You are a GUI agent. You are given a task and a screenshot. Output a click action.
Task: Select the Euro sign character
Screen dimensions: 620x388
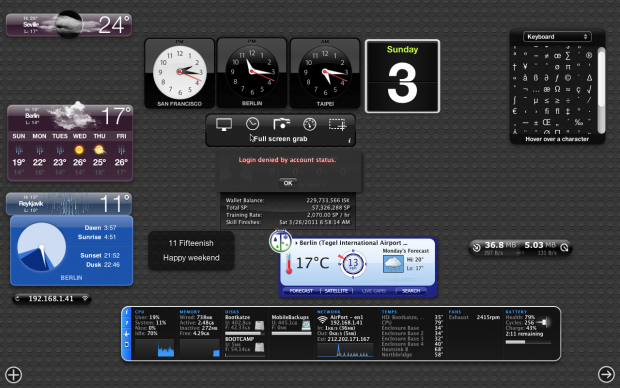pos(515,111)
